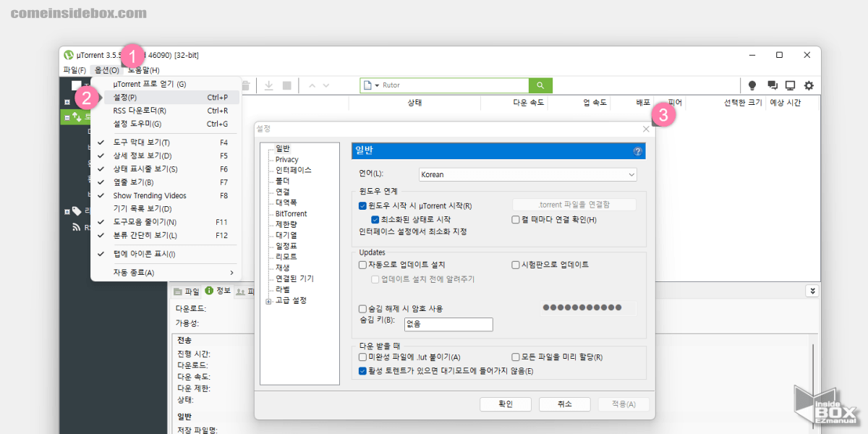
Task: Toggle 최소화된 상태로 시작 checkbox
Action: coord(375,219)
